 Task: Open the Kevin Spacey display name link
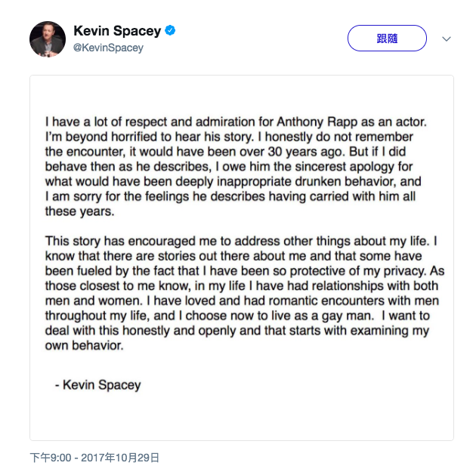click(x=117, y=31)
